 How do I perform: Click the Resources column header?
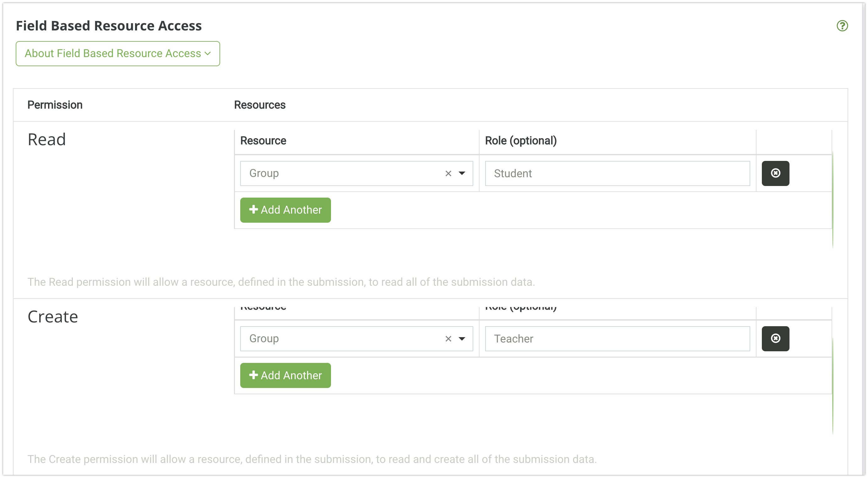click(x=260, y=105)
